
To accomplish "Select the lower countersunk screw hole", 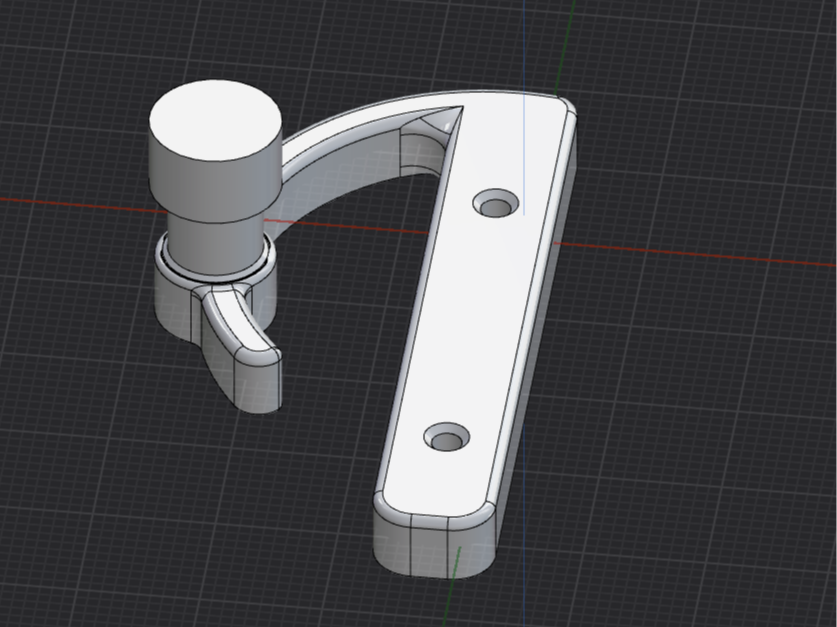I will click(447, 436).
